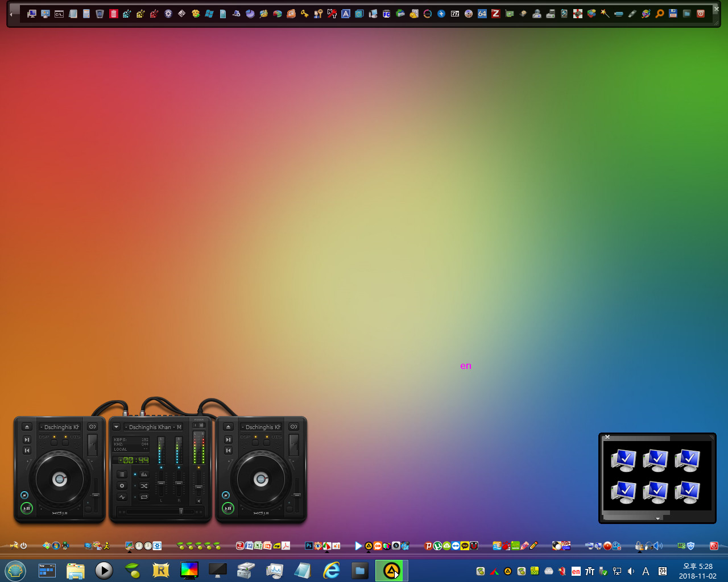The image size is (728, 582).
Task: Open File Explorer from the taskbar
Action: pos(76,571)
